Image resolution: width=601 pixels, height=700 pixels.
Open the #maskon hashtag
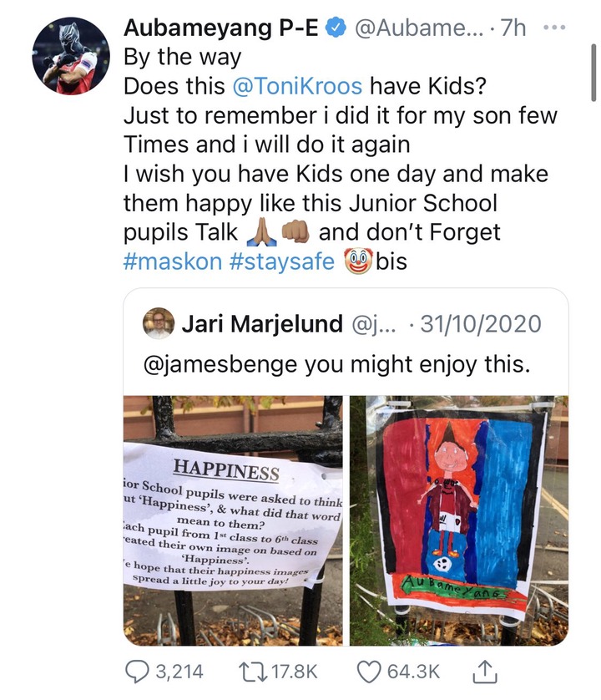[x=173, y=261]
